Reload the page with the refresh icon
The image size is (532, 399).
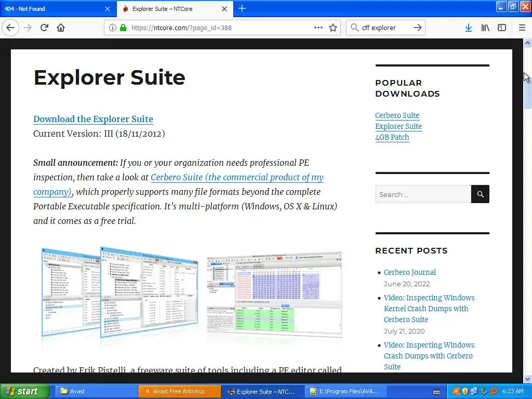coord(44,28)
